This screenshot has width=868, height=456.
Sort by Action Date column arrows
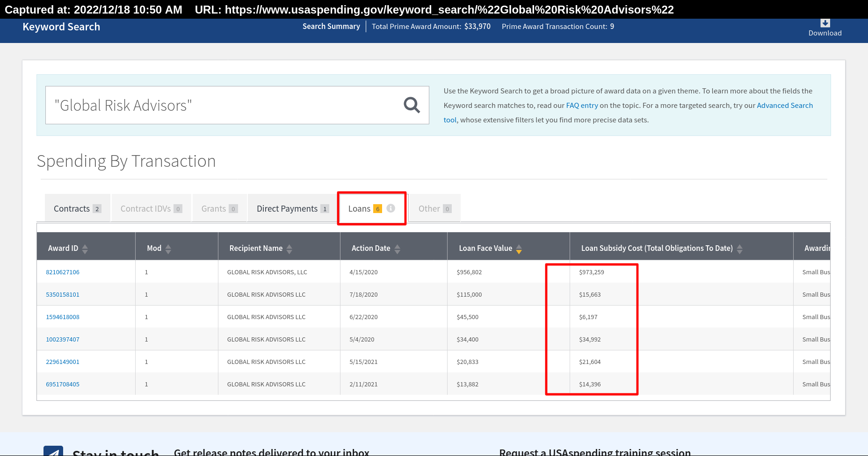(397, 249)
